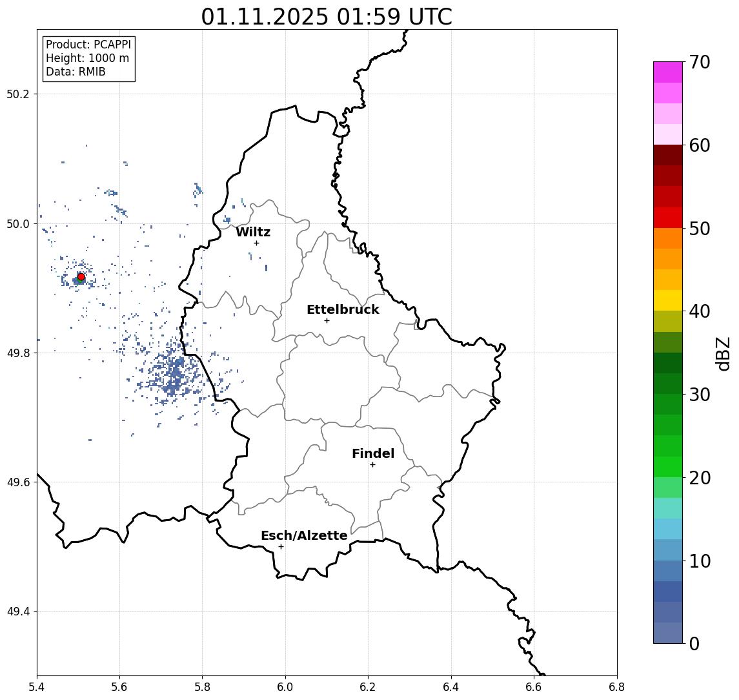Viewport: 739px width, 700px height.
Task: Click the title 01.11.2025 01:59 UTC
Action: 327,17
